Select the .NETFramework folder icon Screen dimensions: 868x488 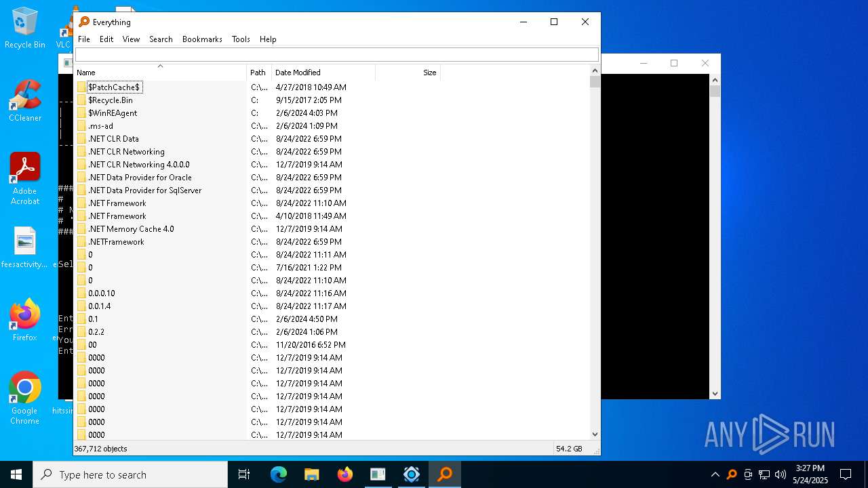(x=82, y=242)
